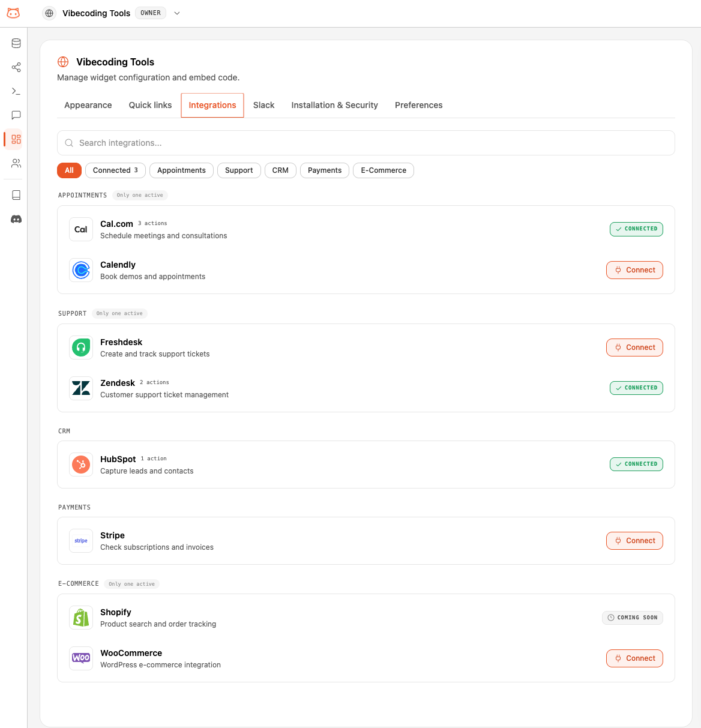Click the Shopify integration name

[116, 612]
